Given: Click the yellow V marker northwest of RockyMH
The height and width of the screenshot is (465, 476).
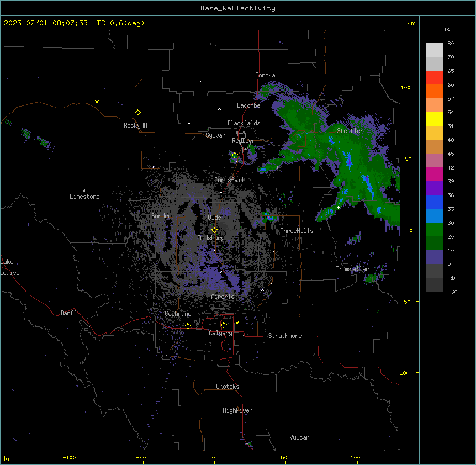Looking at the screenshot, I should [x=97, y=102].
